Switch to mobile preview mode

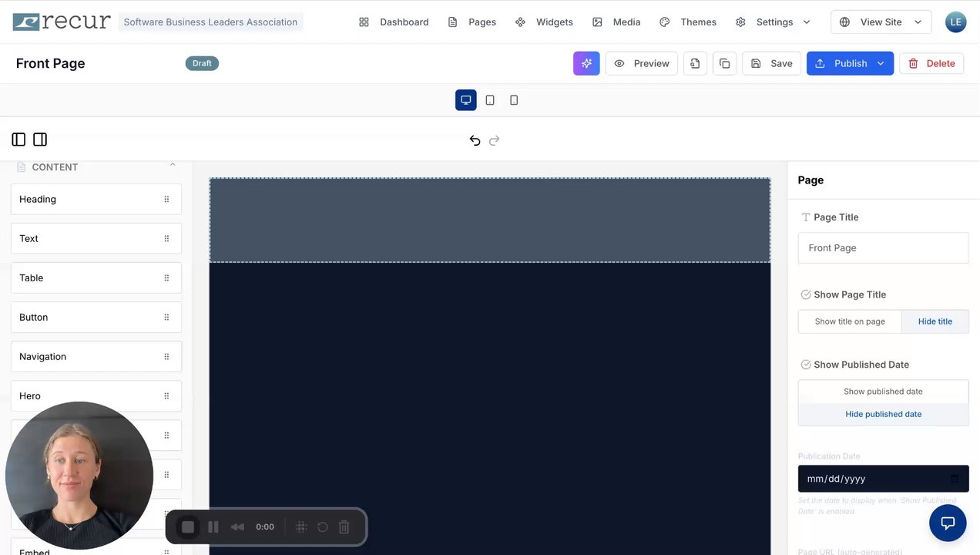click(x=514, y=100)
